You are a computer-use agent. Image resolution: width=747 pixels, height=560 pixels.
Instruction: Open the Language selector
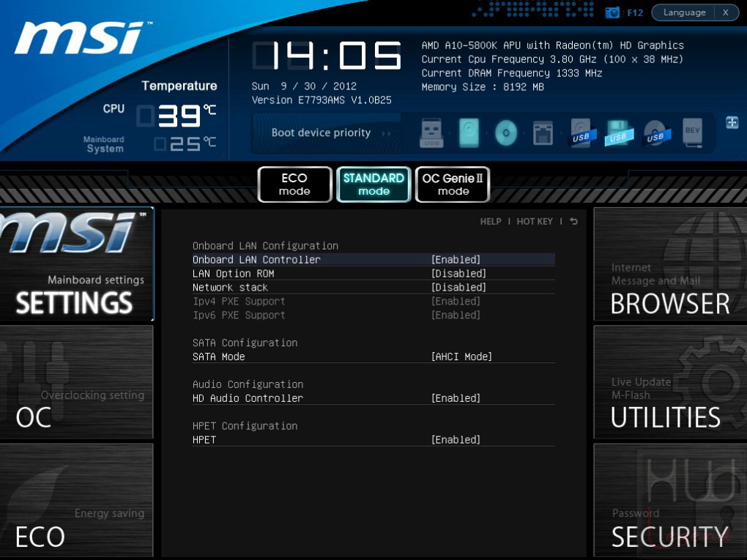tap(684, 12)
